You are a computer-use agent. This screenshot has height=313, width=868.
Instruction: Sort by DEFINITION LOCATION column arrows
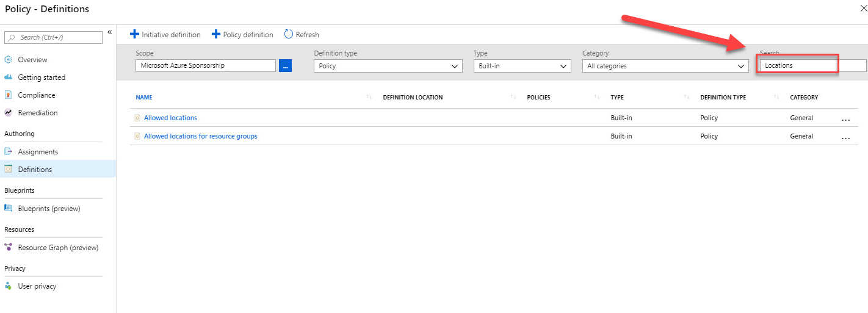(x=513, y=98)
